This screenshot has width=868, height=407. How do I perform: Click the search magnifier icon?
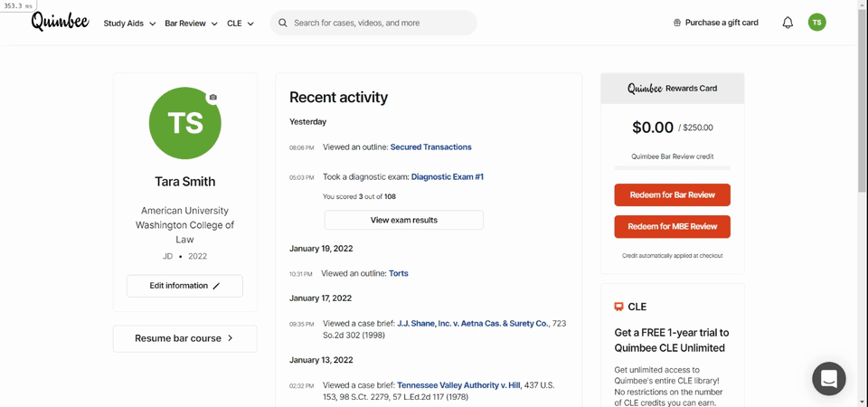point(283,24)
